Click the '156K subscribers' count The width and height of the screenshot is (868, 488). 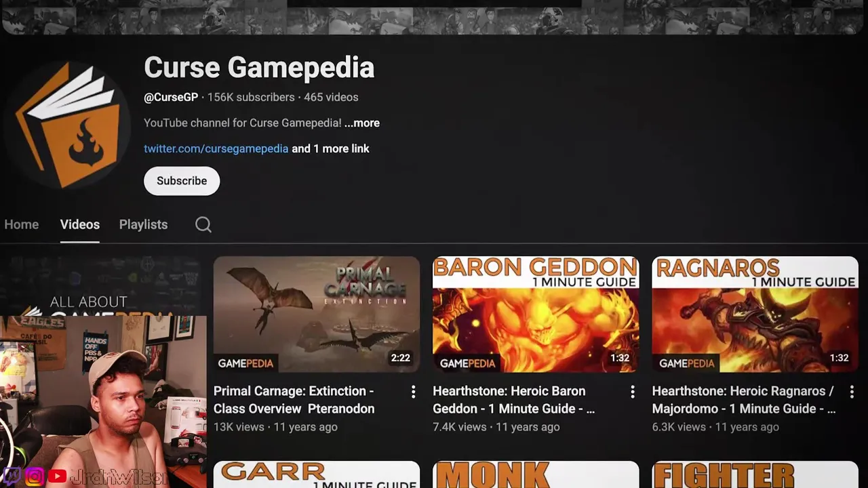(251, 97)
